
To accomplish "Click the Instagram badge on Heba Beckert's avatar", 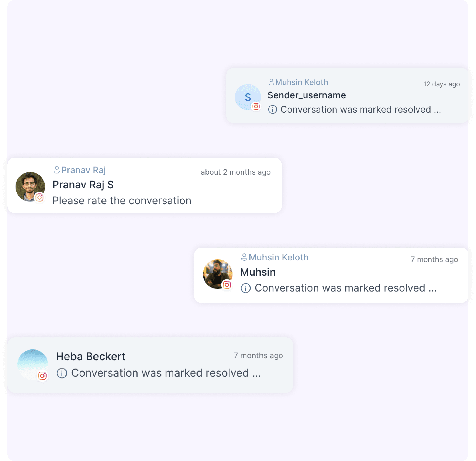I will point(43,376).
